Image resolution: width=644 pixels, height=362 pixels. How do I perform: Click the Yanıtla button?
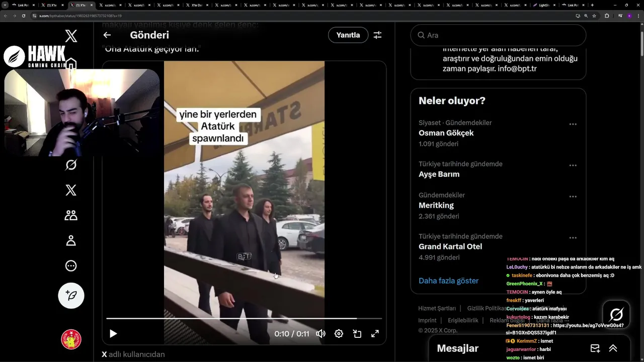348,35
